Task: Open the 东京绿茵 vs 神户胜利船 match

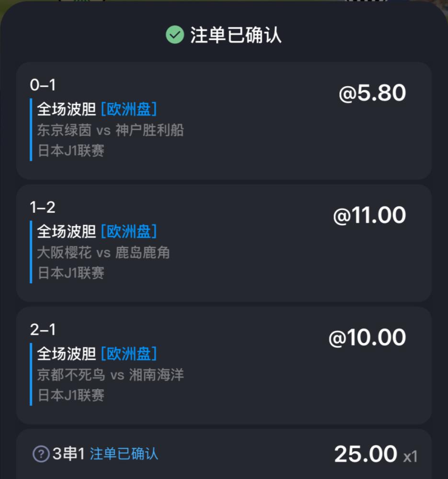Action: click(x=110, y=130)
